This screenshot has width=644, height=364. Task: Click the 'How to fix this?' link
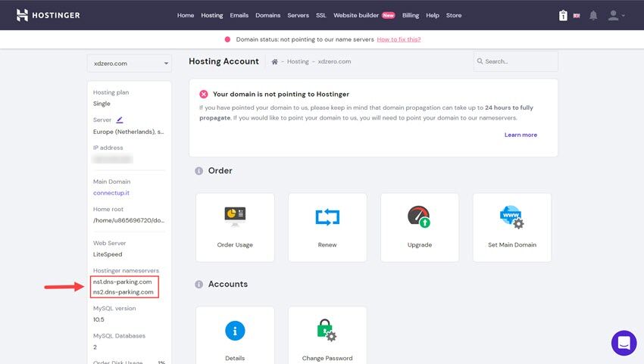[399, 39]
